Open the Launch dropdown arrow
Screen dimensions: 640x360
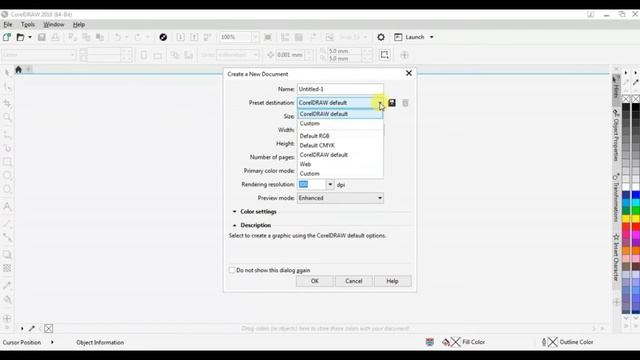(x=431, y=37)
